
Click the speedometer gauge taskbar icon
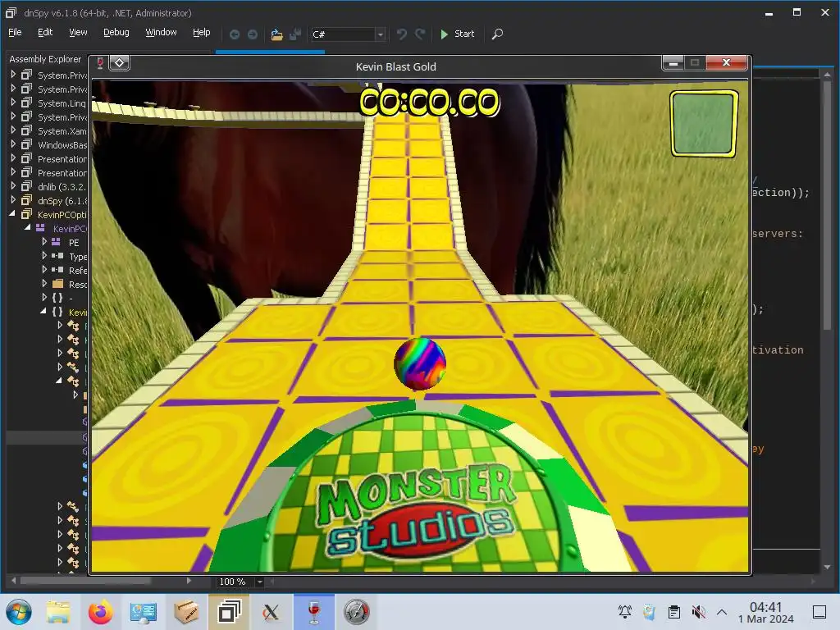(x=356, y=612)
